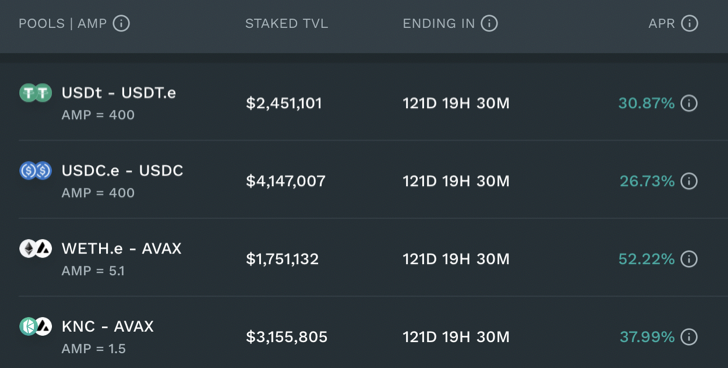Select the USDt - USDT.e pool name
The height and width of the screenshot is (368, 728).
coord(119,93)
